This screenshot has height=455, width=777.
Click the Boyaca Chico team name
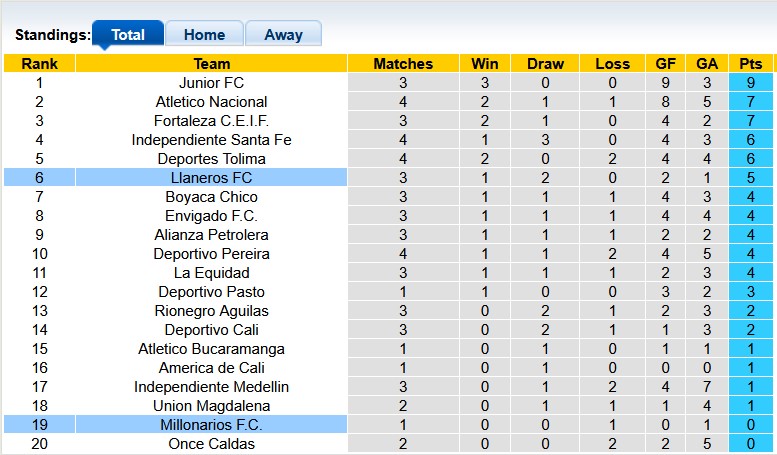211,197
